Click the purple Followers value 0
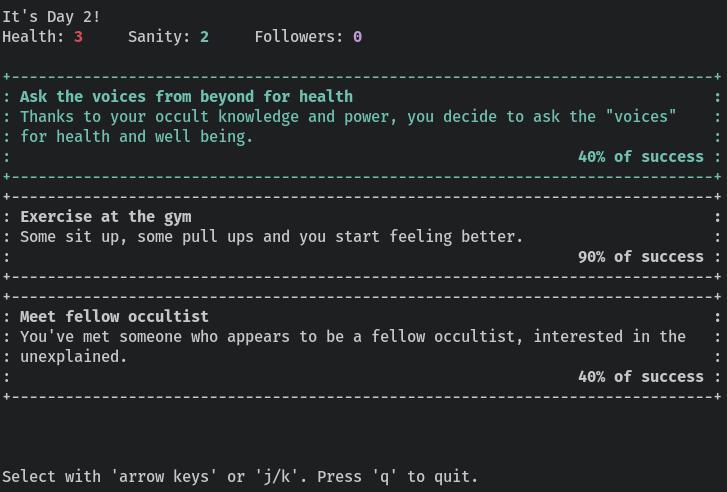The width and height of the screenshot is (727, 492). click(357, 37)
